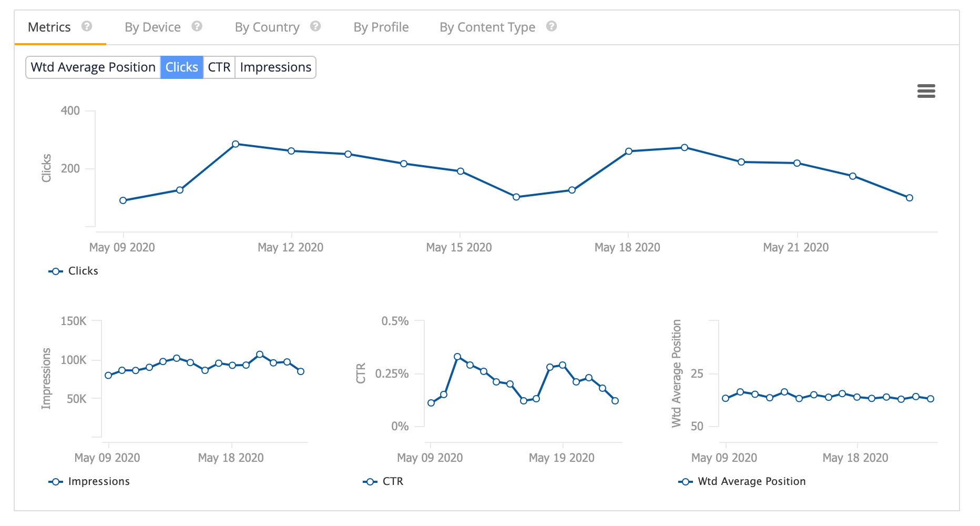Click the Clicks legend circle icon
The image size is (980, 526).
pos(55,271)
